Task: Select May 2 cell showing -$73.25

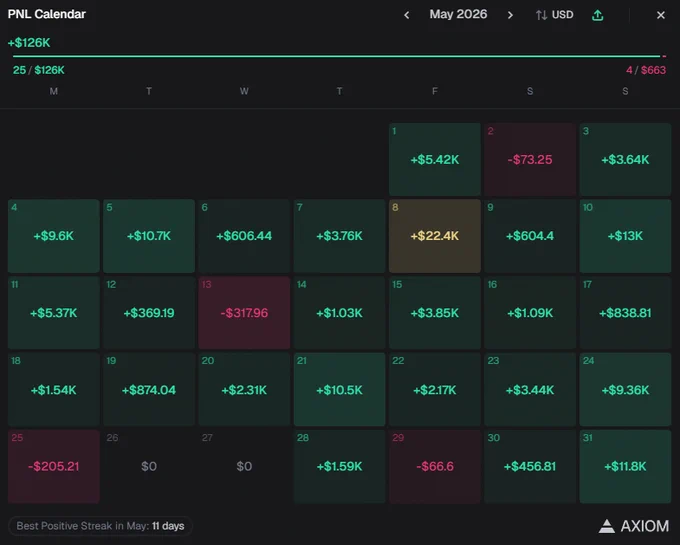Action: tap(530, 159)
